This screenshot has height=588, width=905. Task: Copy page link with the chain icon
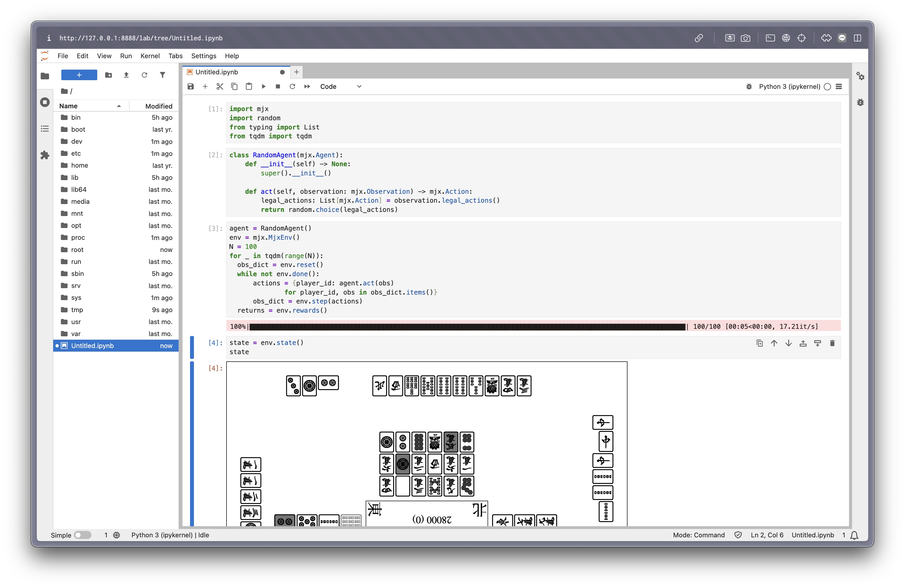pos(699,38)
